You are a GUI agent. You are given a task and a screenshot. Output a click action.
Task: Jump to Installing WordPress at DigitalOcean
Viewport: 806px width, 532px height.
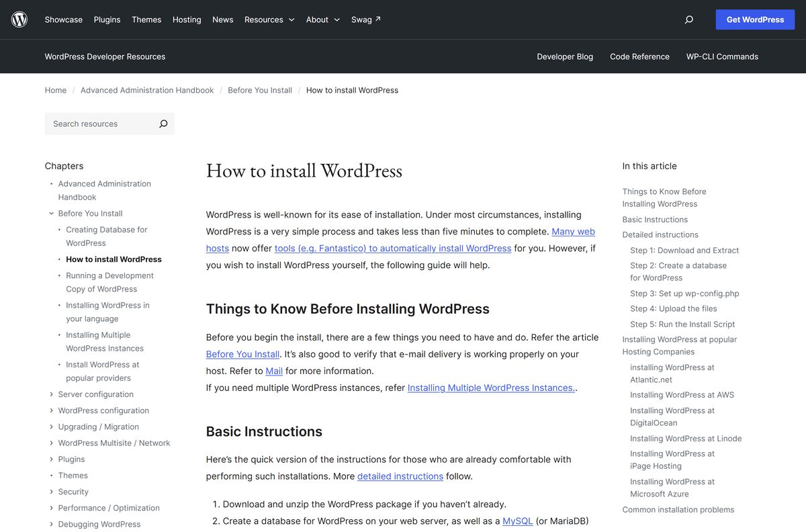pyautogui.click(x=672, y=416)
